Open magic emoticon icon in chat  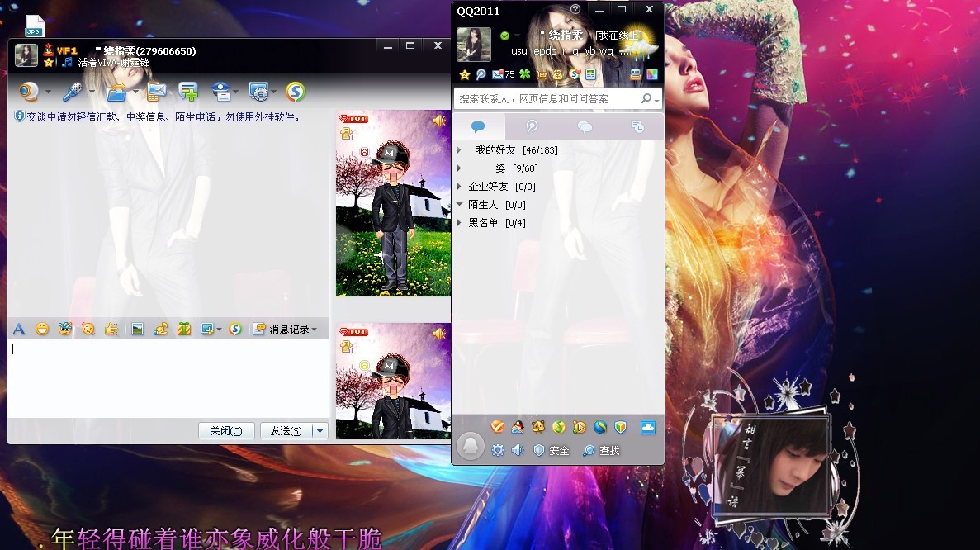(65, 329)
